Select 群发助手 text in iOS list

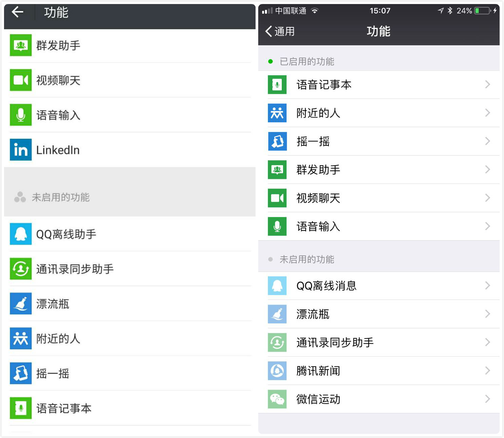tap(318, 170)
